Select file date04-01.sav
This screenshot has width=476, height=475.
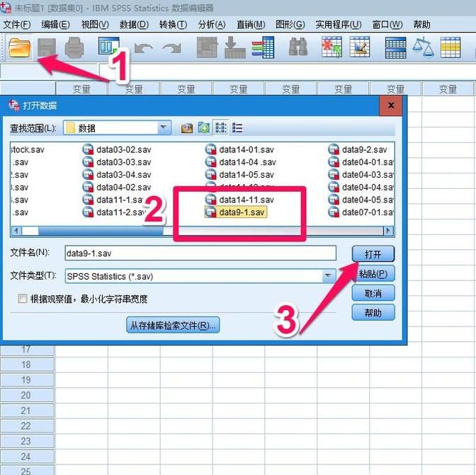[x=361, y=162]
